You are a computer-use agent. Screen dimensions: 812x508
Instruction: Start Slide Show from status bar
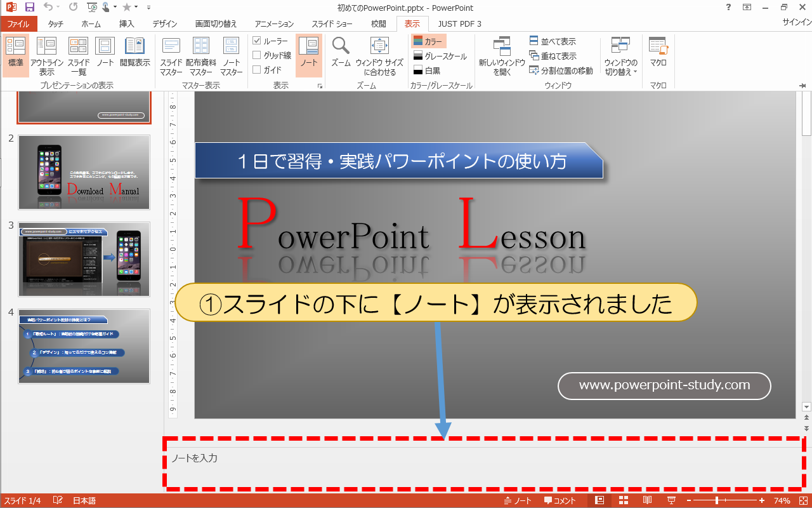point(671,500)
